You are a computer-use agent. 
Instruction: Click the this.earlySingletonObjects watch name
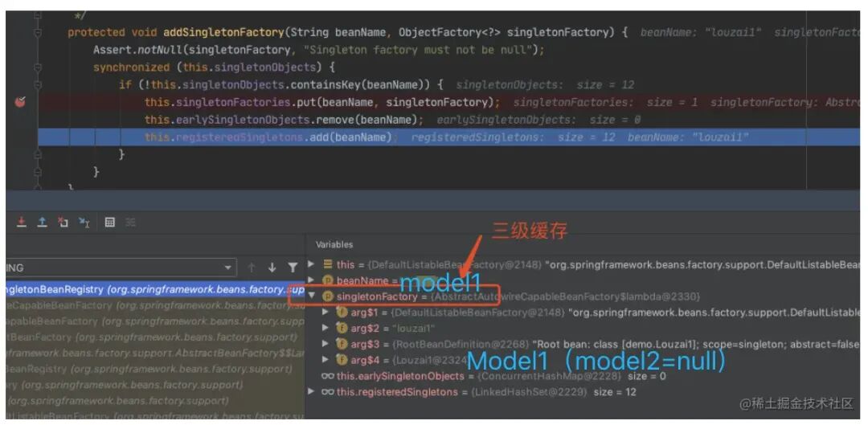pos(400,376)
